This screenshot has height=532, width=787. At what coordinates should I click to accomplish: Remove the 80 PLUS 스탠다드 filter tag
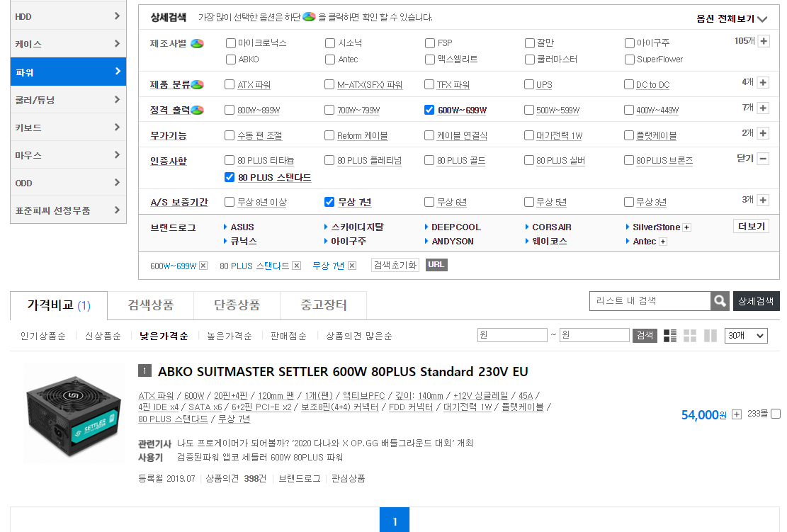click(x=297, y=266)
